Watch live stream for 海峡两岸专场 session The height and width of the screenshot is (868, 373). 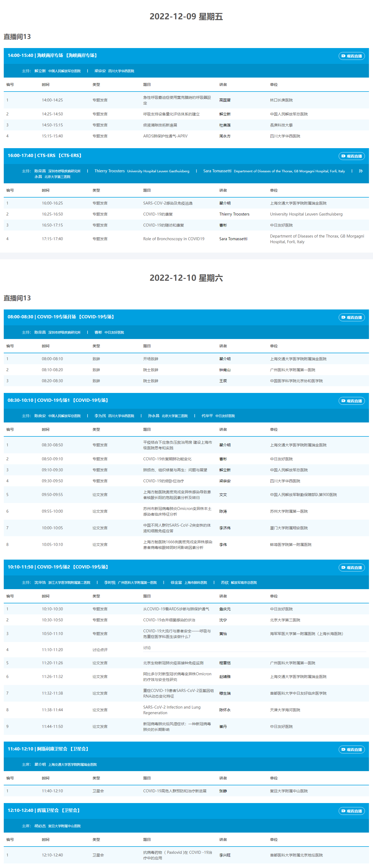352,56
